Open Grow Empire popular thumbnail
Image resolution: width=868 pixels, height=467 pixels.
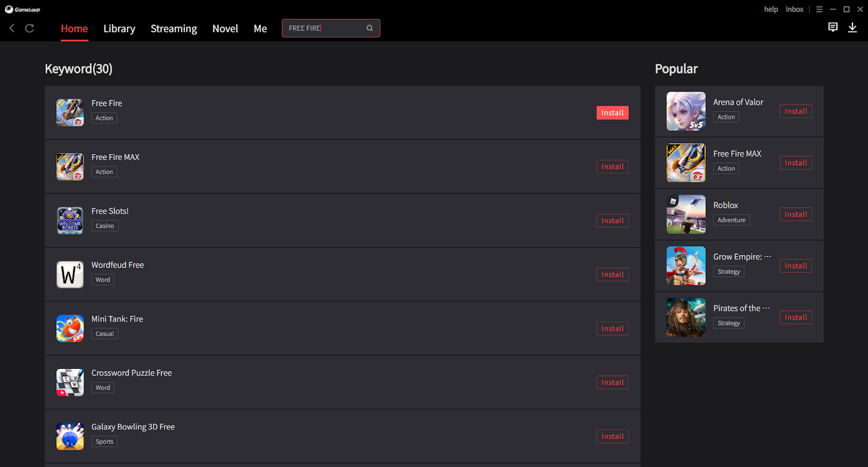click(x=686, y=266)
